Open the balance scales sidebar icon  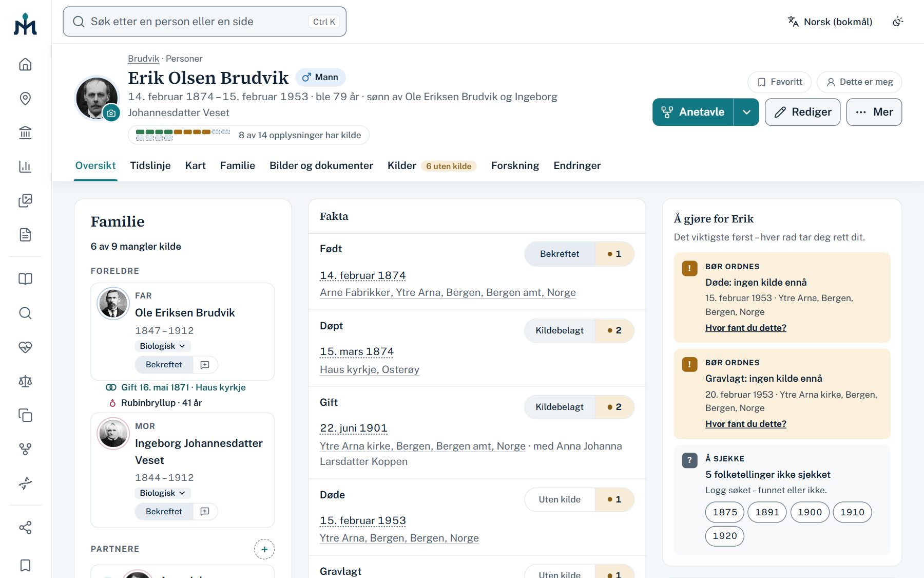point(25,381)
